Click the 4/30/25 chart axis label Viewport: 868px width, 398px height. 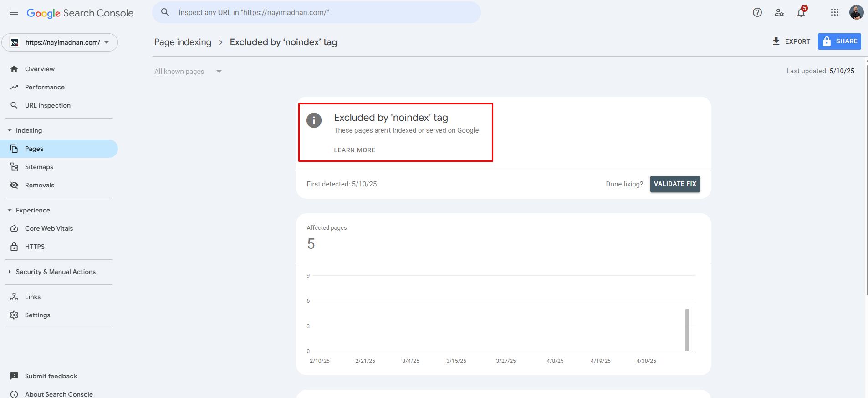click(x=646, y=361)
